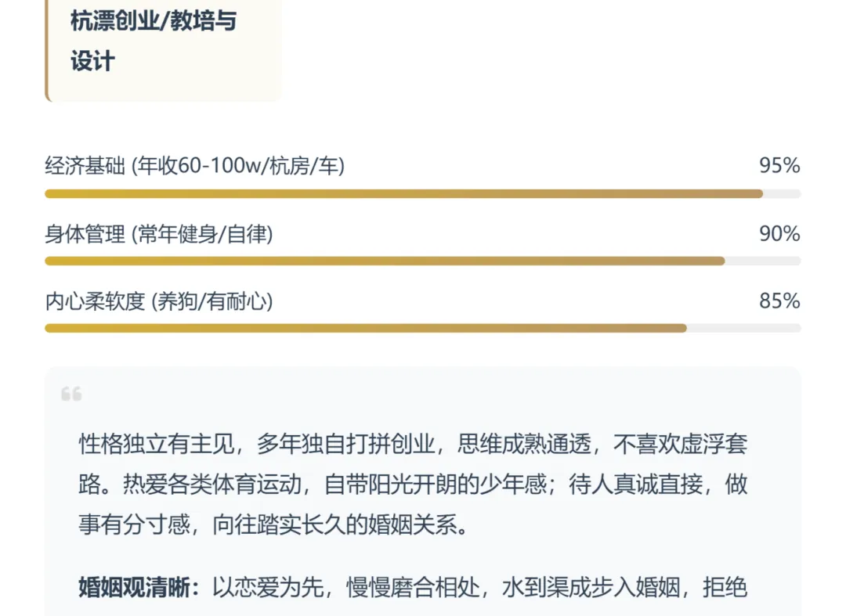Click the text 以恋爱为先，慢慢磨合相处

tap(346, 588)
